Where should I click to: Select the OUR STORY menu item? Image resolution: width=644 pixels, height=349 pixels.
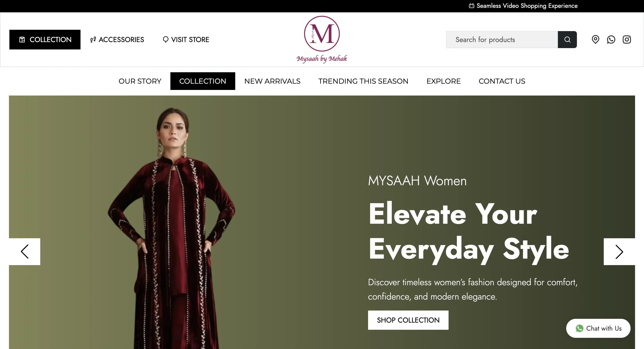point(140,81)
